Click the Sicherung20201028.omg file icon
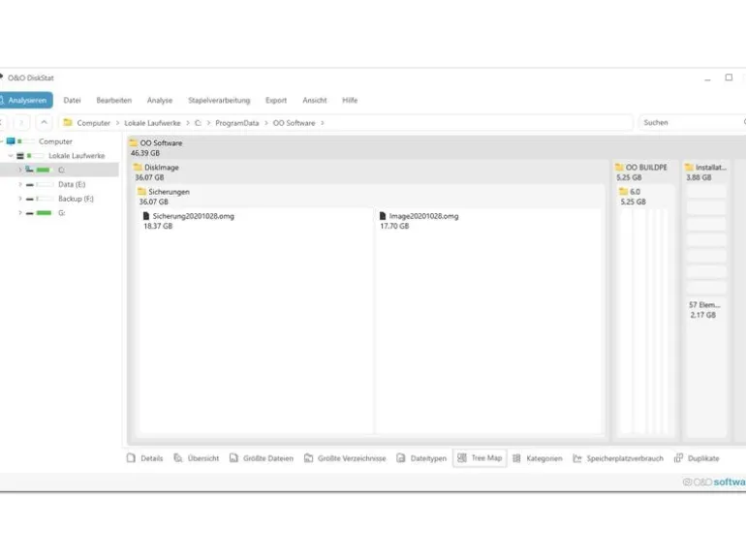Image resolution: width=746 pixels, height=560 pixels. coord(146,216)
